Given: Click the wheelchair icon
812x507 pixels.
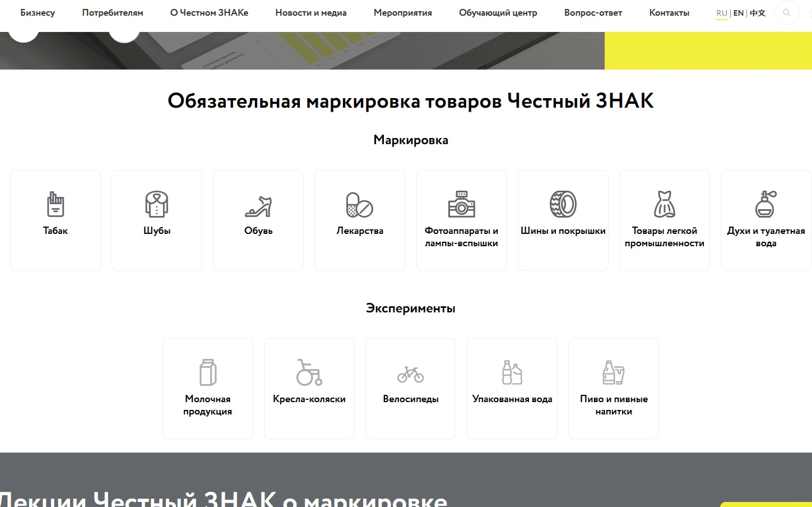Looking at the screenshot, I should click(x=309, y=372).
